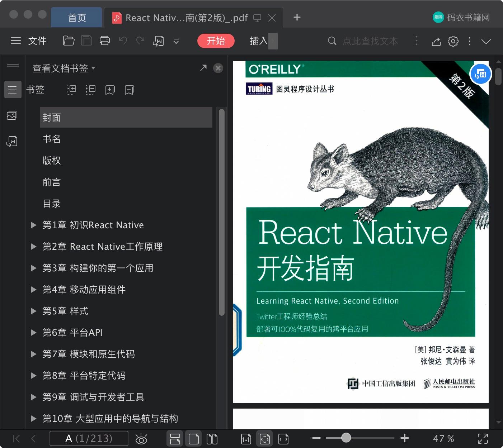
Task: Go to the 书名 bookmark
Action: (x=52, y=139)
